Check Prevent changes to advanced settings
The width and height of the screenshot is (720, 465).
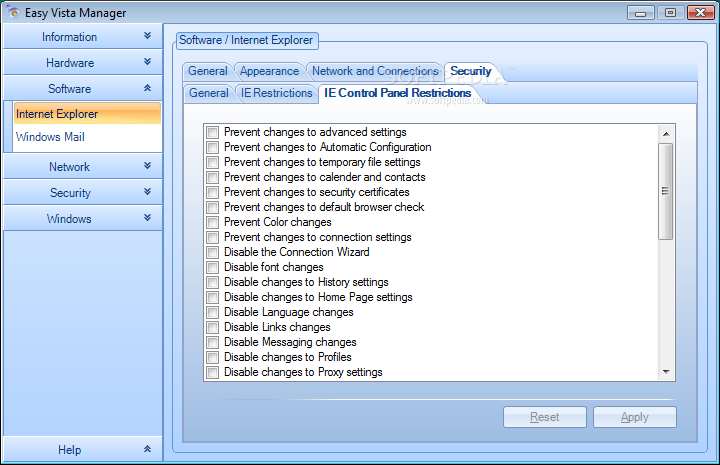click(212, 133)
